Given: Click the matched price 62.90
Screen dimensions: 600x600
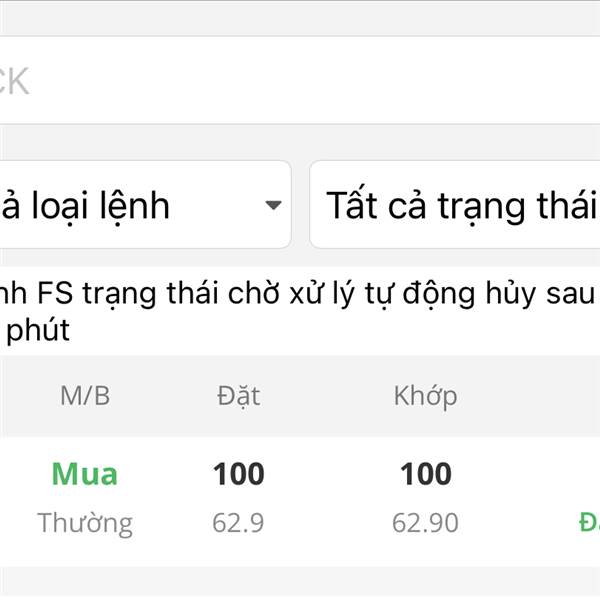Looking at the screenshot, I should 425,522.
